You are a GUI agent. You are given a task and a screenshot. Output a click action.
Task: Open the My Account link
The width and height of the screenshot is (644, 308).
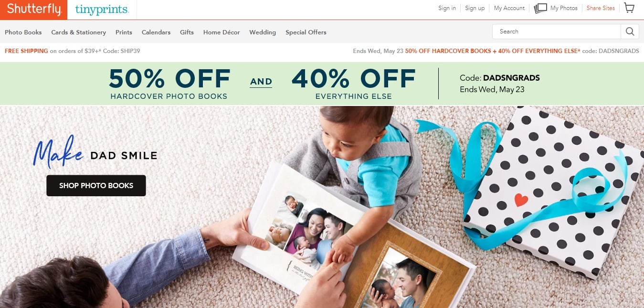pyautogui.click(x=509, y=8)
